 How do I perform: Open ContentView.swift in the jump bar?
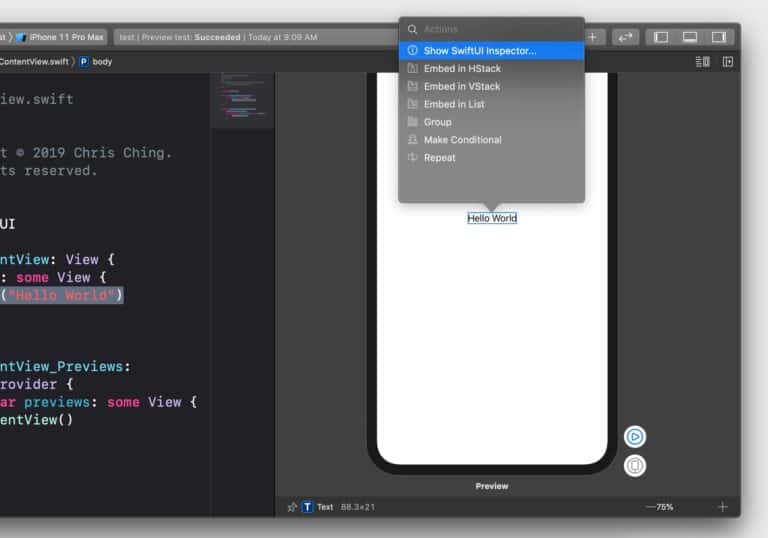pos(34,62)
